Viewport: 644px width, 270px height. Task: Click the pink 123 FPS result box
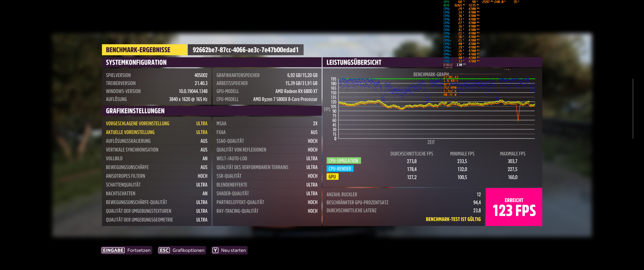coord(514,207)
